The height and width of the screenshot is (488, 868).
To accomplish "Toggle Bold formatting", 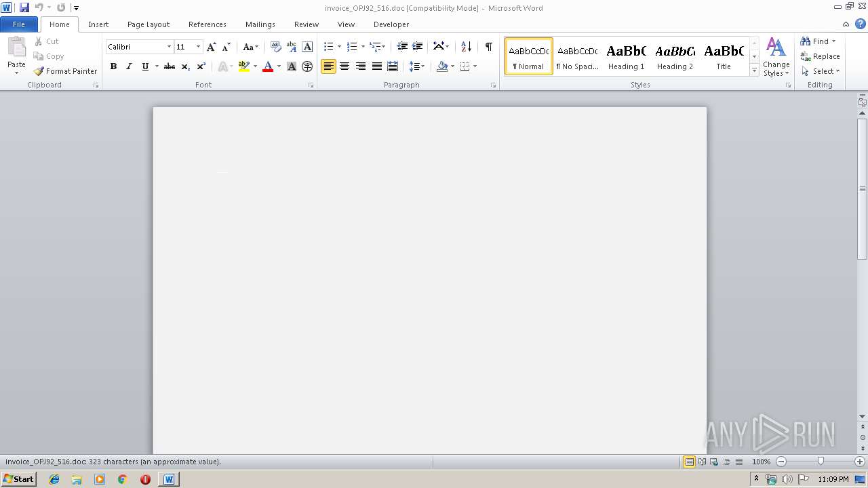I will (113, 66).
